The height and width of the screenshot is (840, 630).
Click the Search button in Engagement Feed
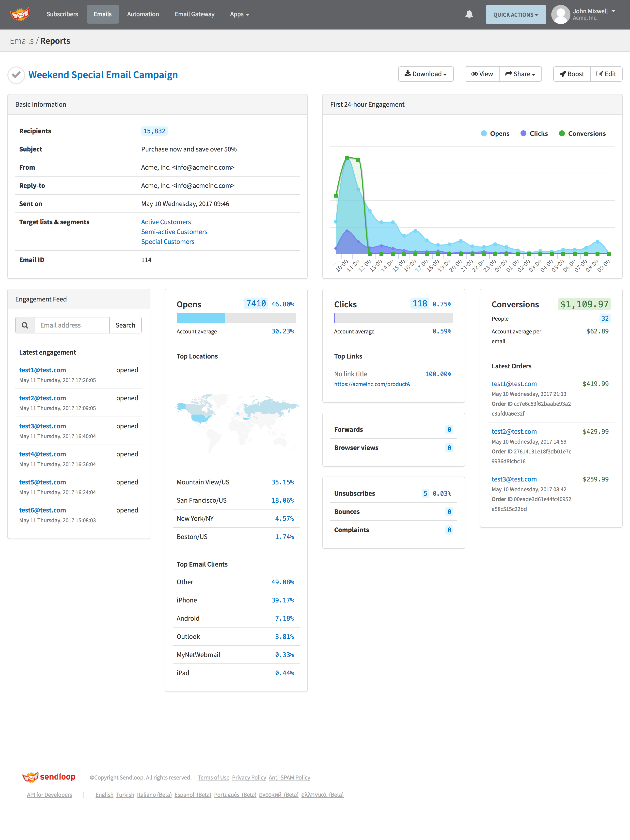[x=125, y=325]
